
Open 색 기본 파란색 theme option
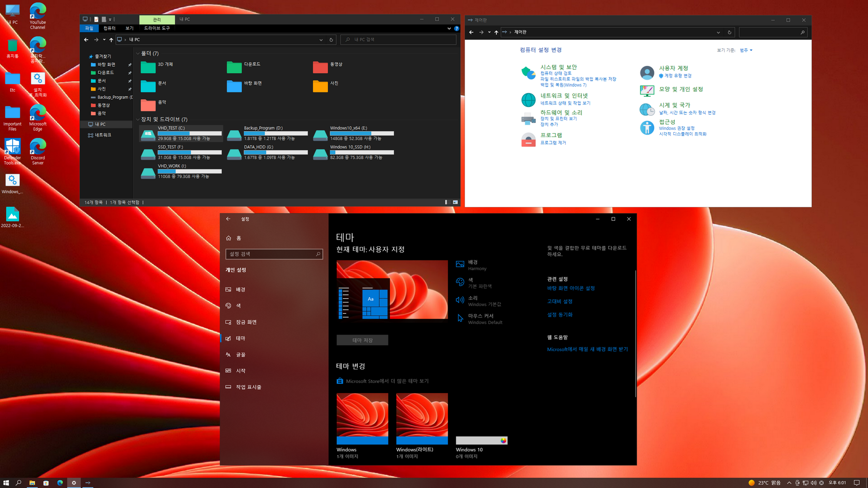click(474, 283)
